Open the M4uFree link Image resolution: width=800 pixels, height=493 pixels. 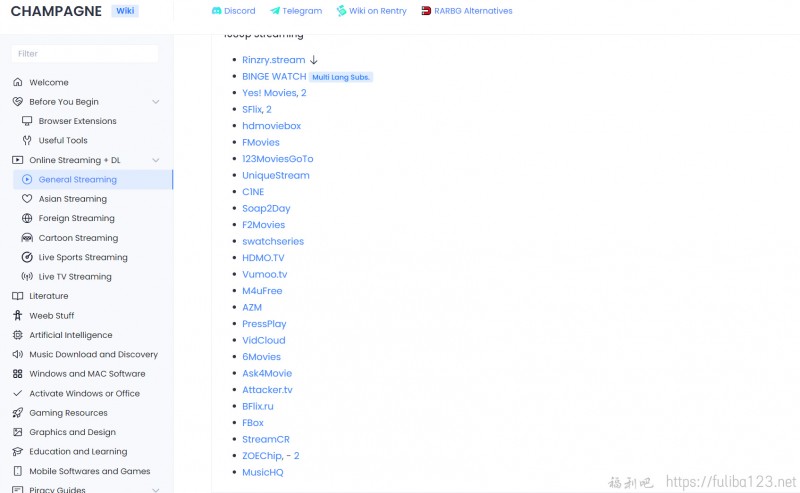point(262,291)
